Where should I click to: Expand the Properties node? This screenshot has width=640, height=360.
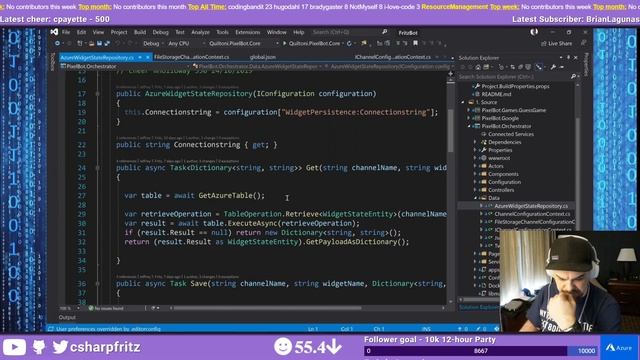click(x=475, y=150)
